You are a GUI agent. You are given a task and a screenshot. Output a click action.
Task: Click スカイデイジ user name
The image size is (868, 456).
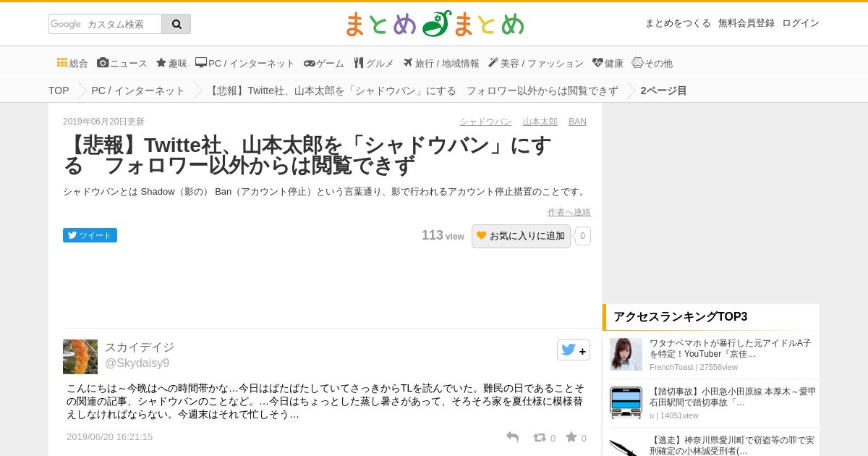tap(140, 347)
